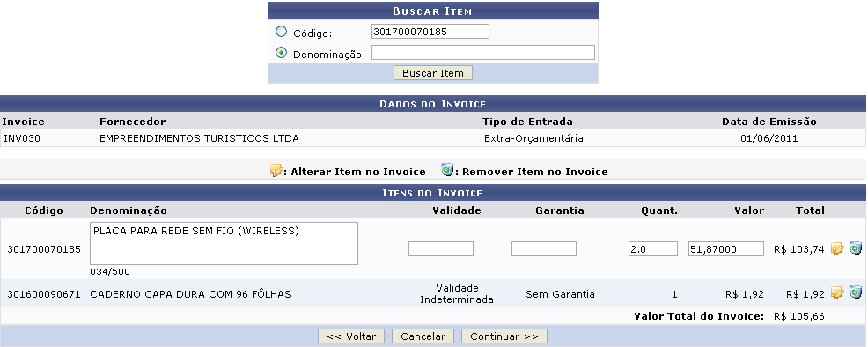Select the Denominação radio button
This screenshot has height=347, width=868.
click(281, 53)
